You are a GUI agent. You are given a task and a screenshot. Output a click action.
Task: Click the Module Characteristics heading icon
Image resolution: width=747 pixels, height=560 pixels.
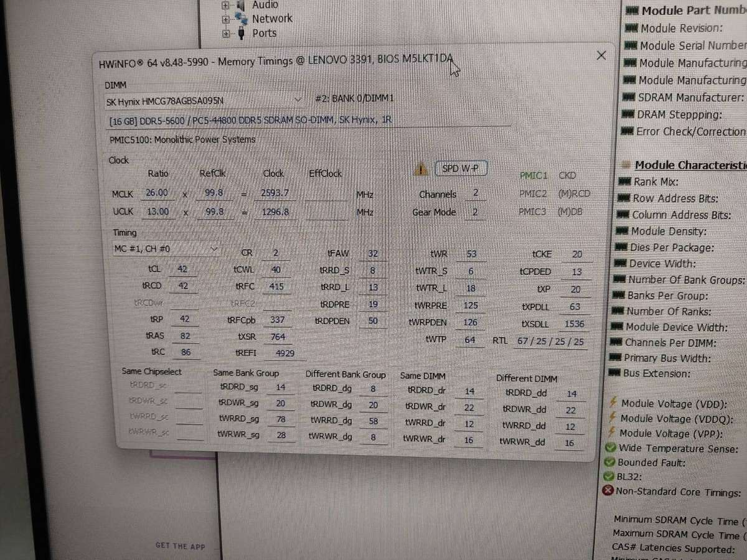click(x=627, y=165)
